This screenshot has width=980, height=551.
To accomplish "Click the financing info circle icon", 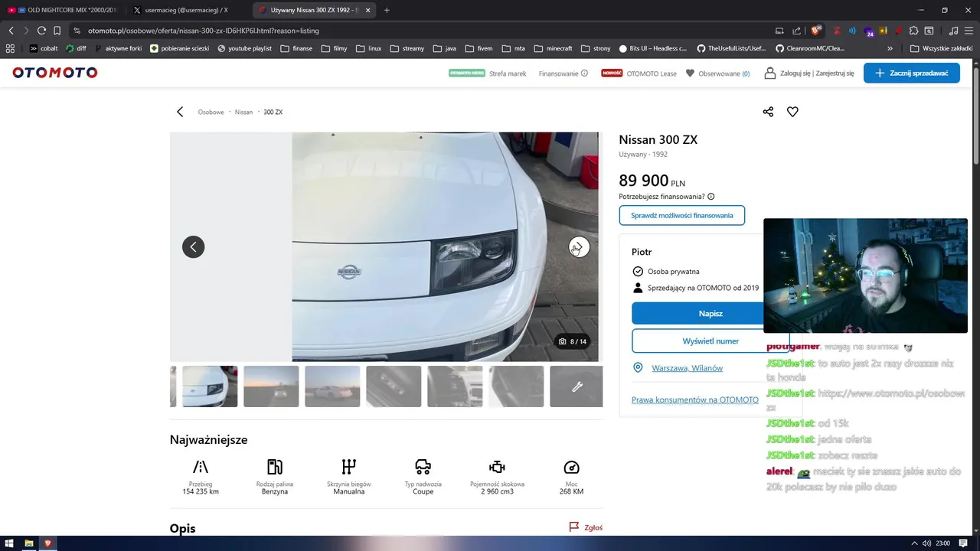I will coord(711,197).
